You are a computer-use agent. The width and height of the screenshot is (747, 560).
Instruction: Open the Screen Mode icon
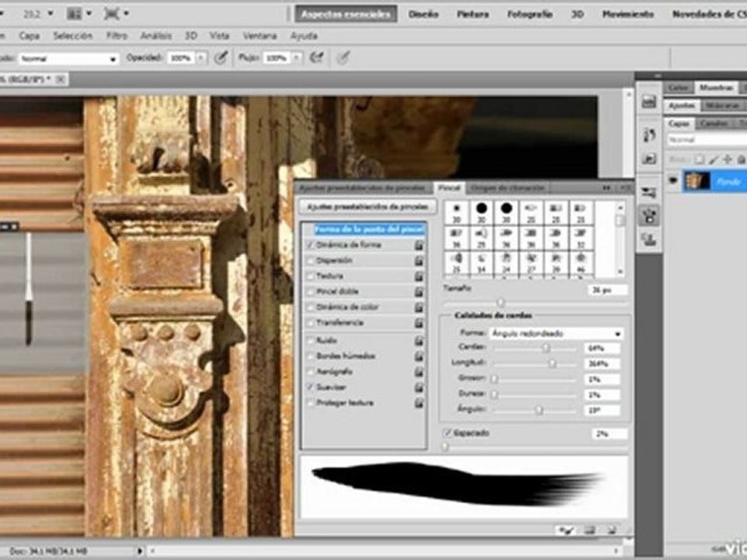111,14
